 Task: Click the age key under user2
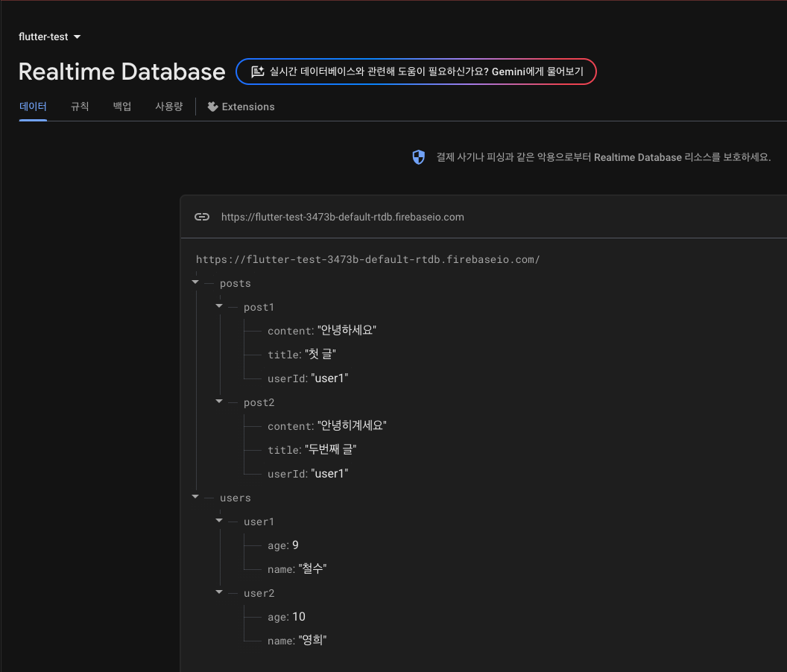point(278,617)
